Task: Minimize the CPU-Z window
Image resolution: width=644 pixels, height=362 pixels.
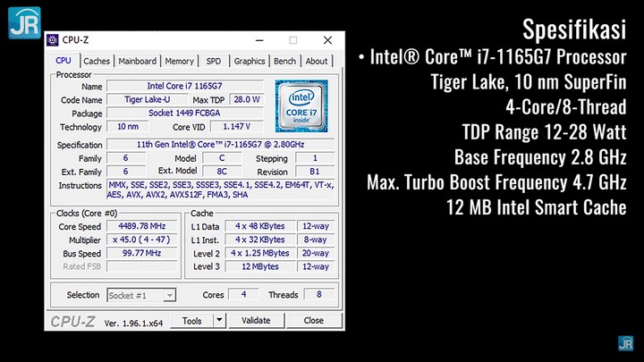Action: (258, 39)
